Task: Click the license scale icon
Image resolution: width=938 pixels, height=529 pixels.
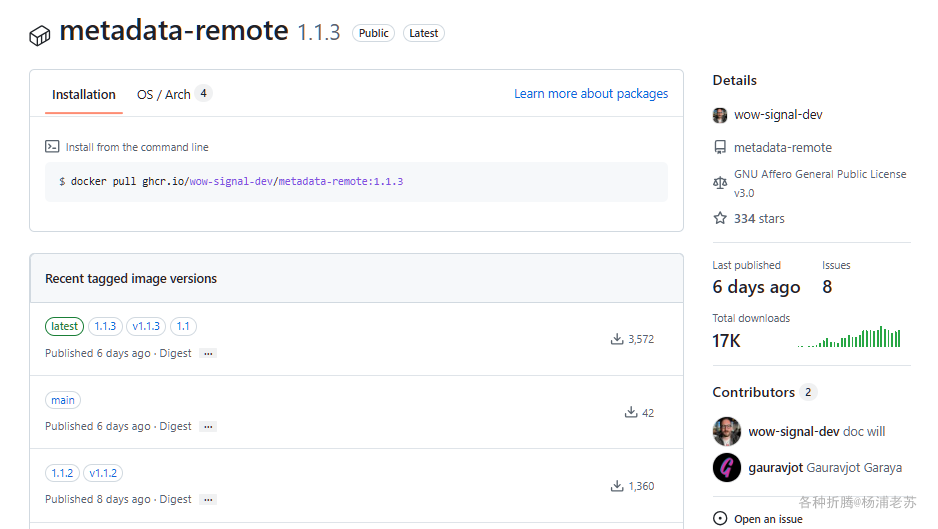Action: click(x=720, y=183)
